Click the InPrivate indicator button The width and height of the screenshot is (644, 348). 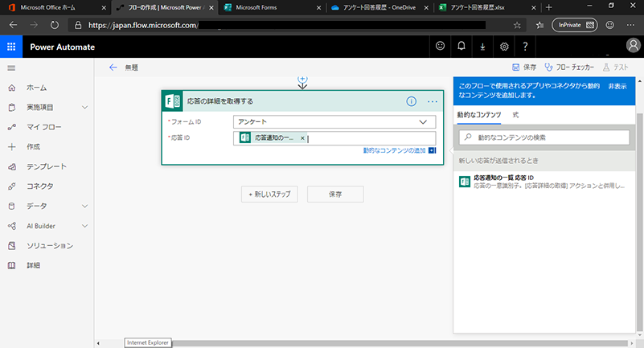pyautogui.click(x=574, y=25)
